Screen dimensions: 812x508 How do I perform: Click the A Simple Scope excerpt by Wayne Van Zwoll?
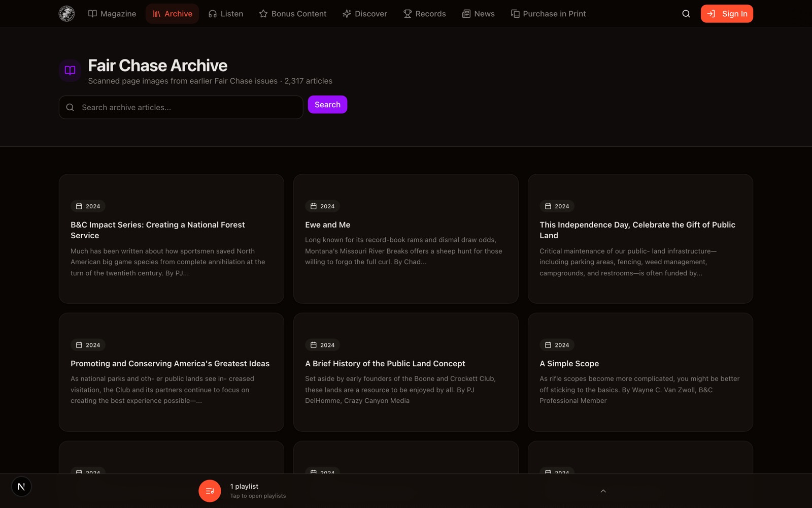point(639,390)
